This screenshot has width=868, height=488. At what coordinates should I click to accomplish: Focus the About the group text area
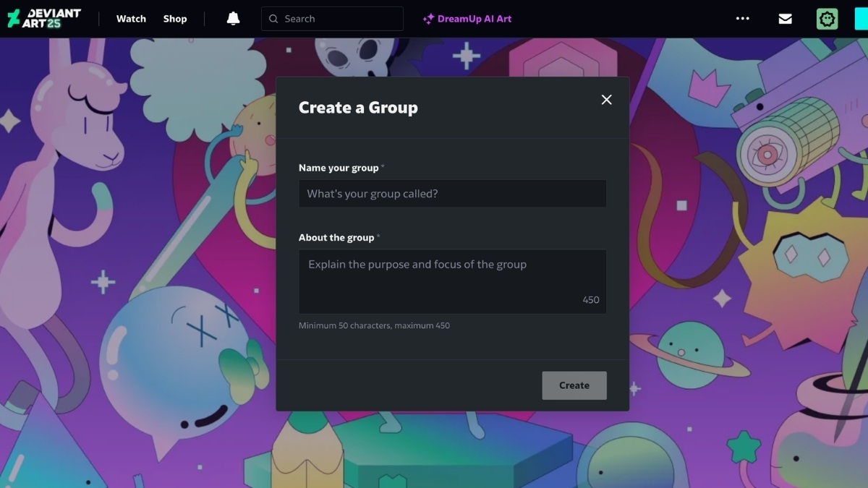coord(452,281)
